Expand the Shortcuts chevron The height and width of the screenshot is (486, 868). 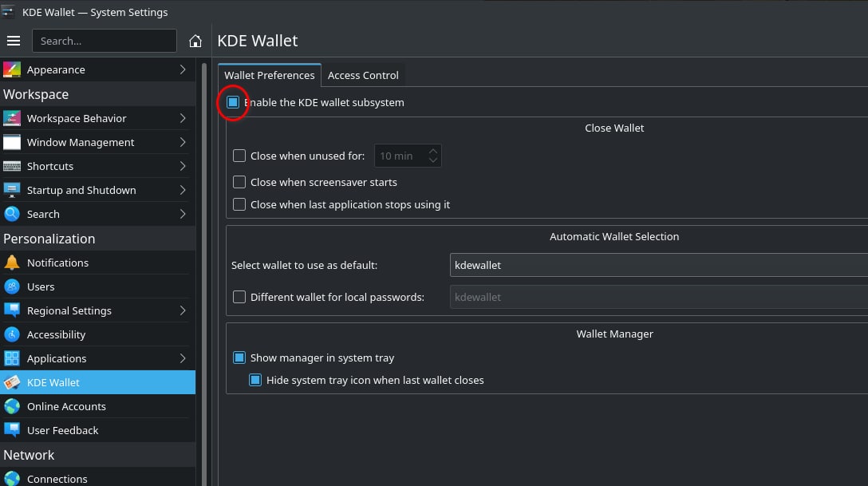(x=183, y=166)
